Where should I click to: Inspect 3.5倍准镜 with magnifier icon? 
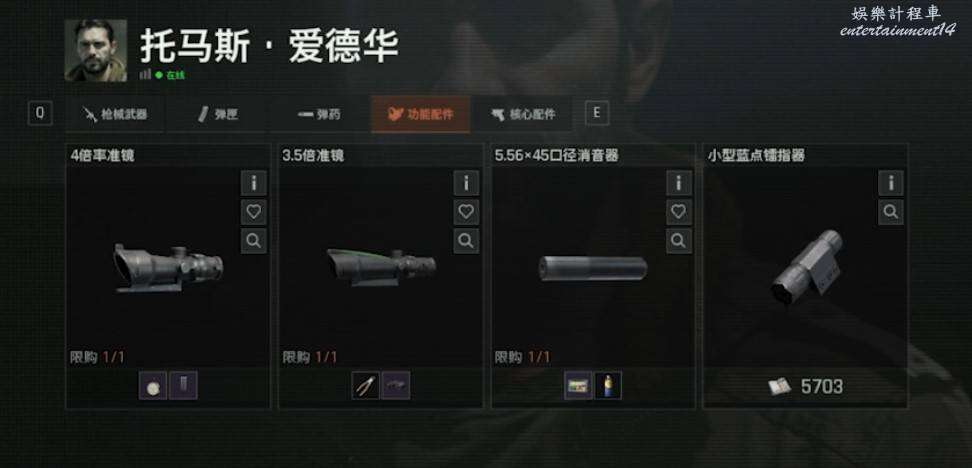coord(466,241)
